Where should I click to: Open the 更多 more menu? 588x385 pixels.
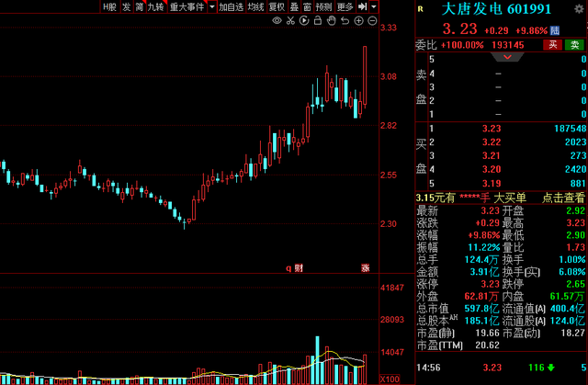[x=345, y=6]
